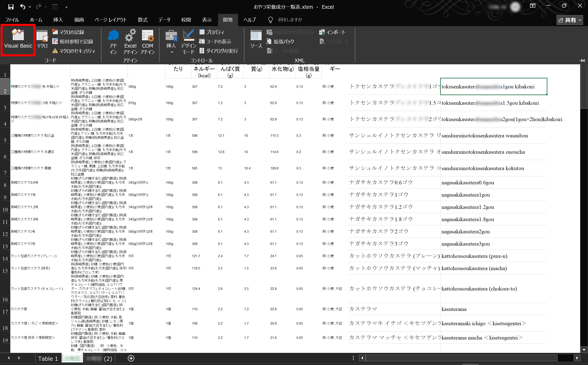Screen dimensions: 588x365
Task: Open Macro Security settings (マクロのセキュリティ)
Action: pos(74,51)
